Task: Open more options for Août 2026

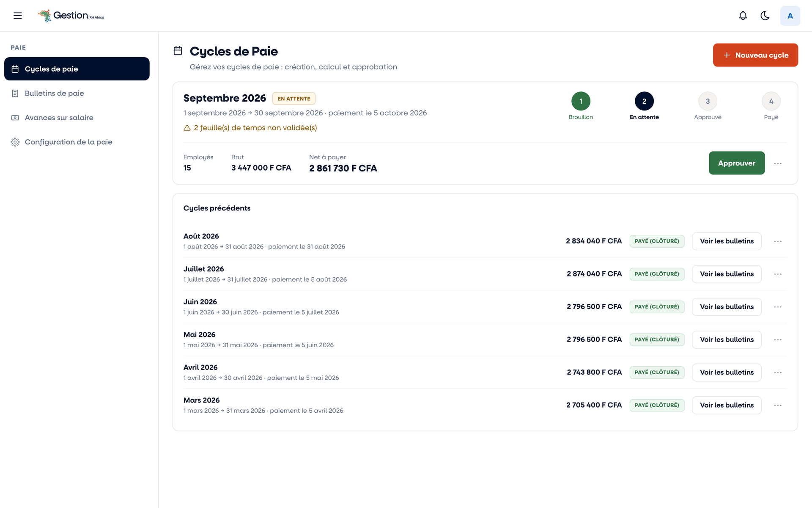Action: 778,241
